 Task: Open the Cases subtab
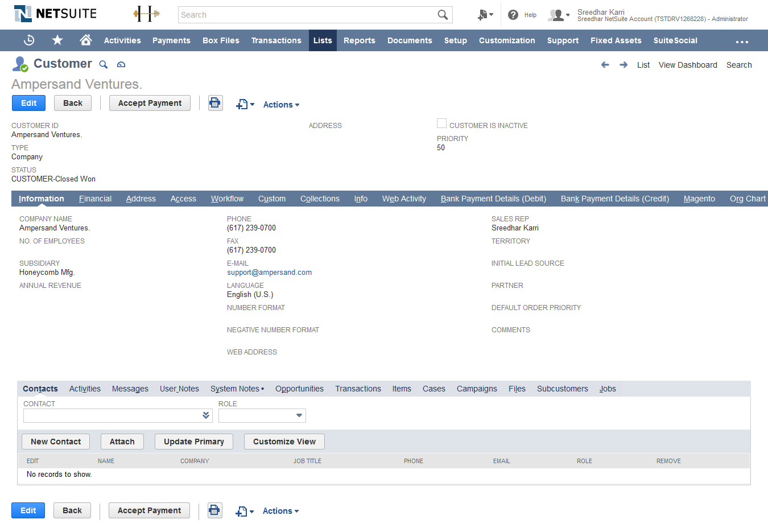pyautogui.click(x=434, y=389)
